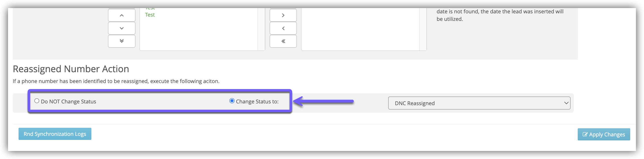This screenshot has height=159, width=644.
Task: Click the 'Do NOT Change Status' label text
Action: click(x=69, y=102)
